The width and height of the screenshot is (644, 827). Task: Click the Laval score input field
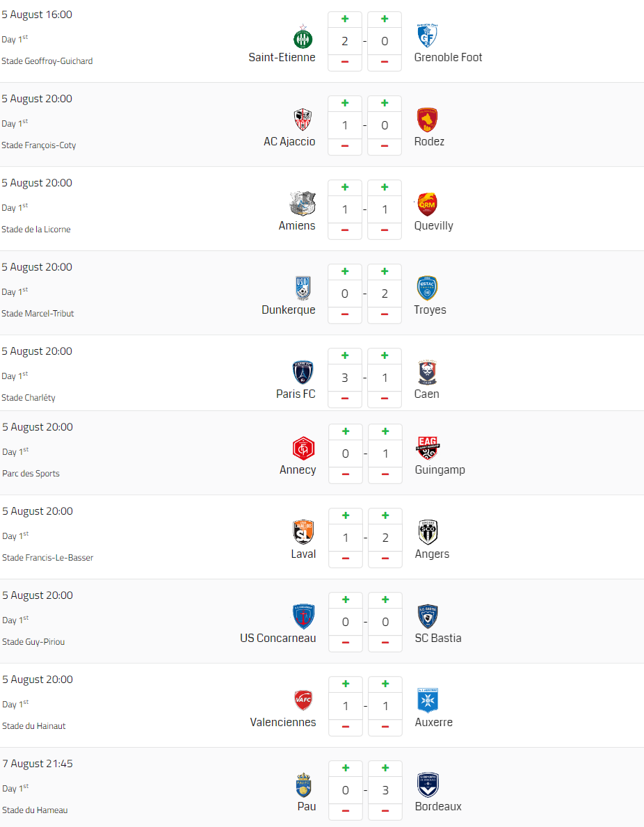click(346, 538)
